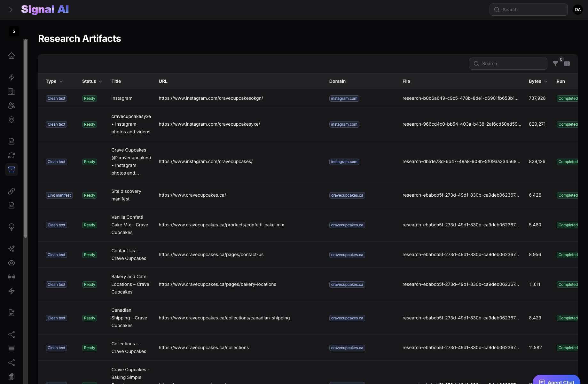Screen dimensions: 588x384
Task: Click the eye icon in the sidebar
Action: 12,263
